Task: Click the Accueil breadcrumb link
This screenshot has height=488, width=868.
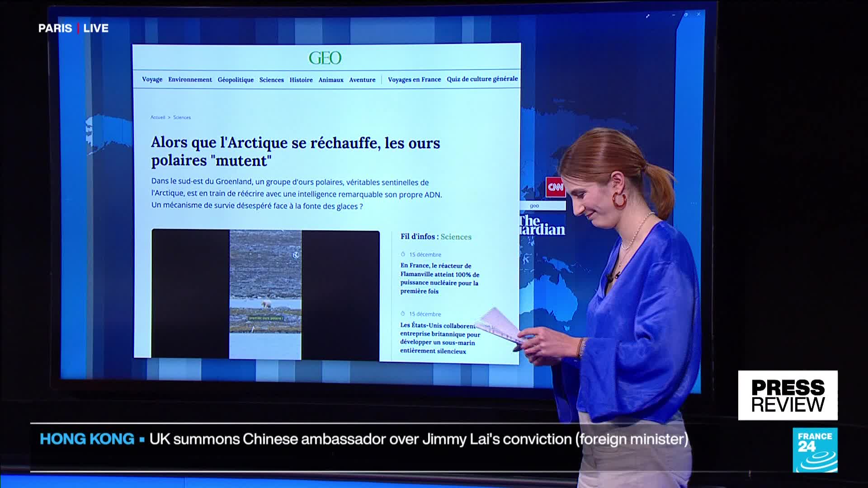Action: click(x=157, y=117)
